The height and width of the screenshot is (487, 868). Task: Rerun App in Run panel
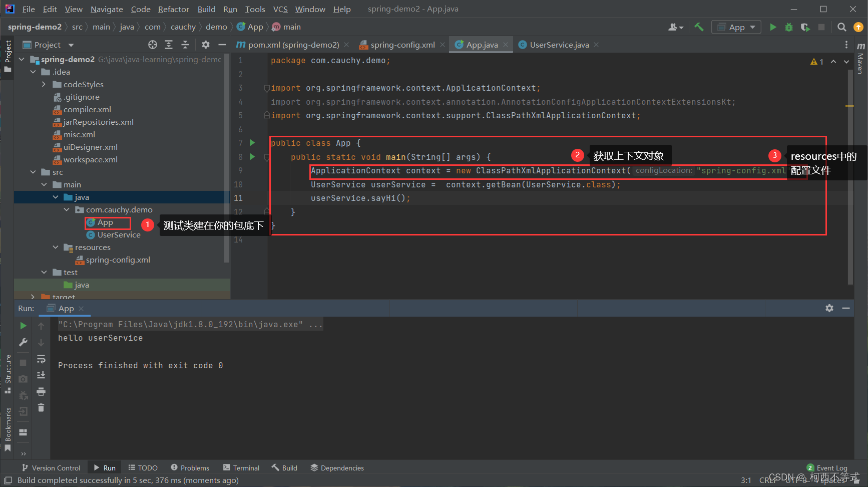(x=23, y=326)
